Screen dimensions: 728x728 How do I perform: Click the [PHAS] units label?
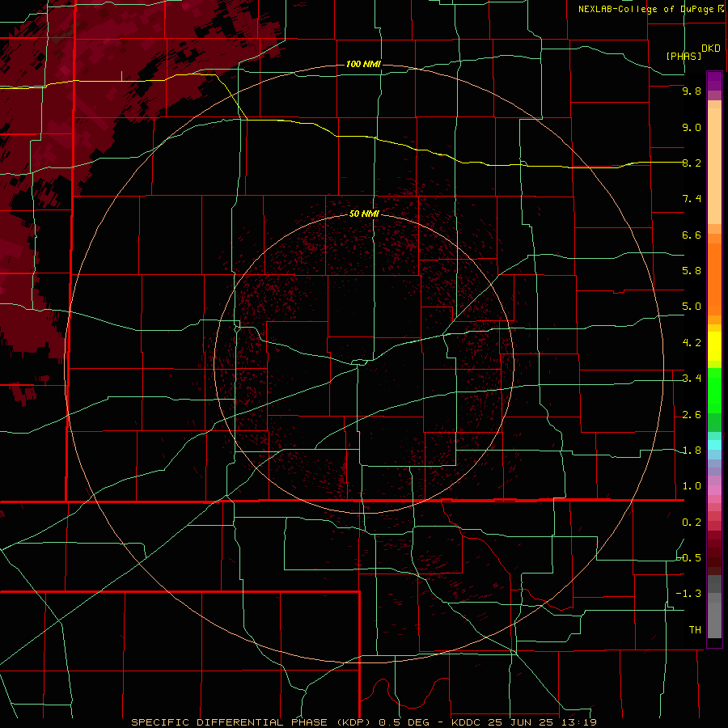[x=684, y=56]
